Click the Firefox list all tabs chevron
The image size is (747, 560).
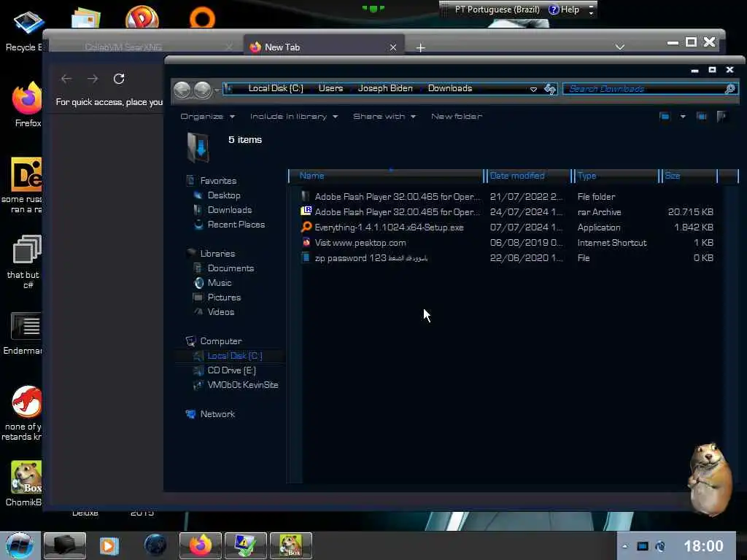620,47
